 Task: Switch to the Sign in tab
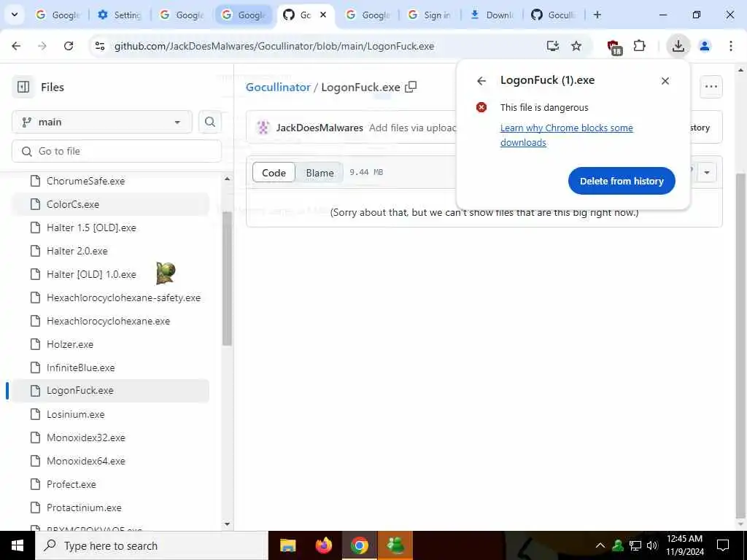pos(429,15)
